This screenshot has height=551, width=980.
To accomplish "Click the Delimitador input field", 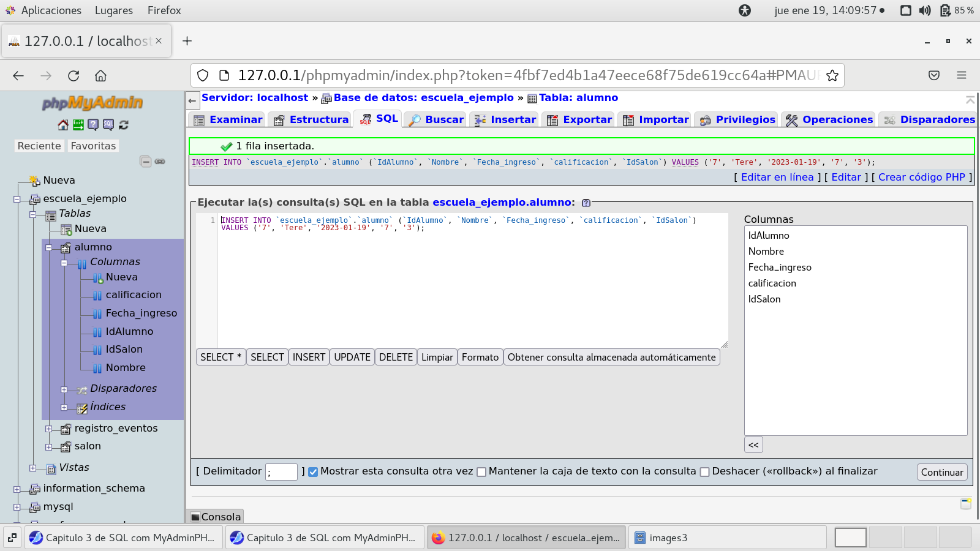I will [x=281, y=472].
